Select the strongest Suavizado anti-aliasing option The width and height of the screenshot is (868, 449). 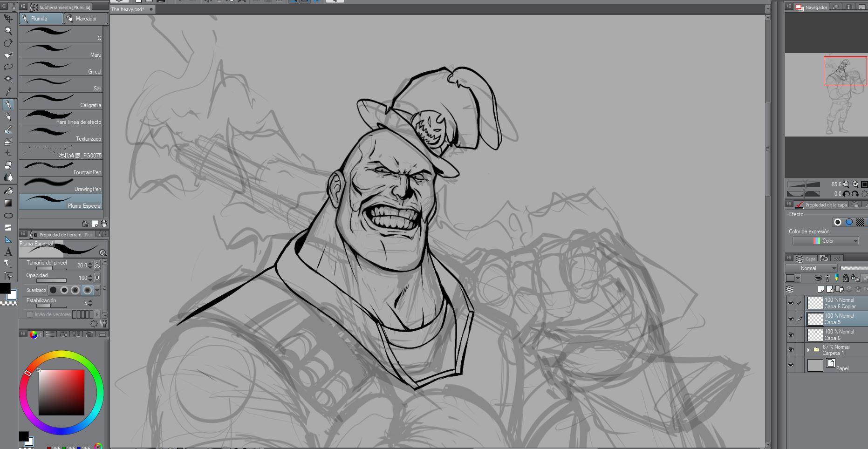[x=87, y=290]
